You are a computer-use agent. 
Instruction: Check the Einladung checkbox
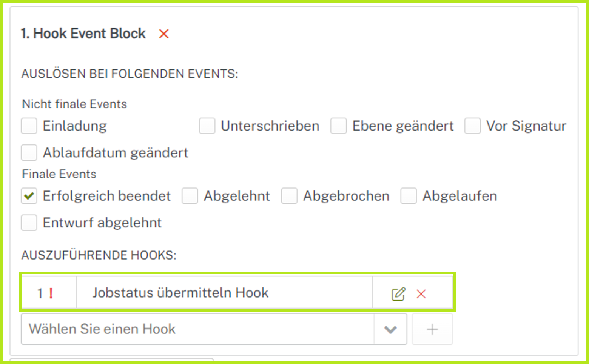click(x=29, y=126)
